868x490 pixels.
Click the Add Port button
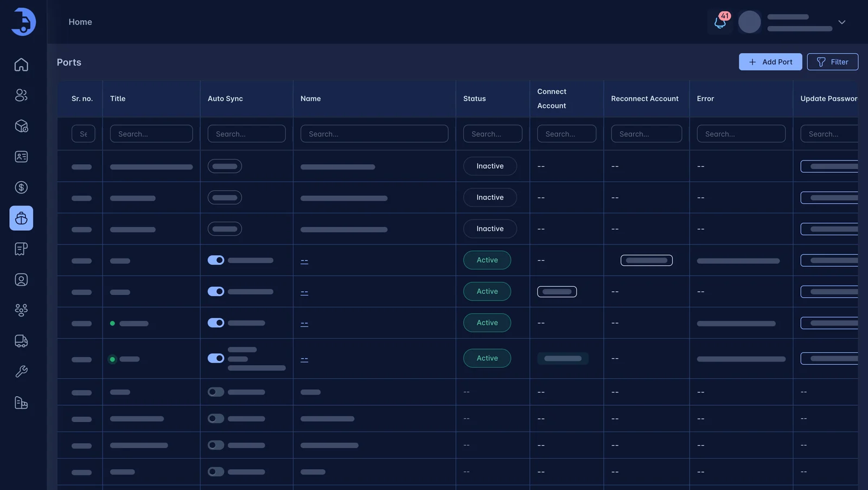(770, 62)
